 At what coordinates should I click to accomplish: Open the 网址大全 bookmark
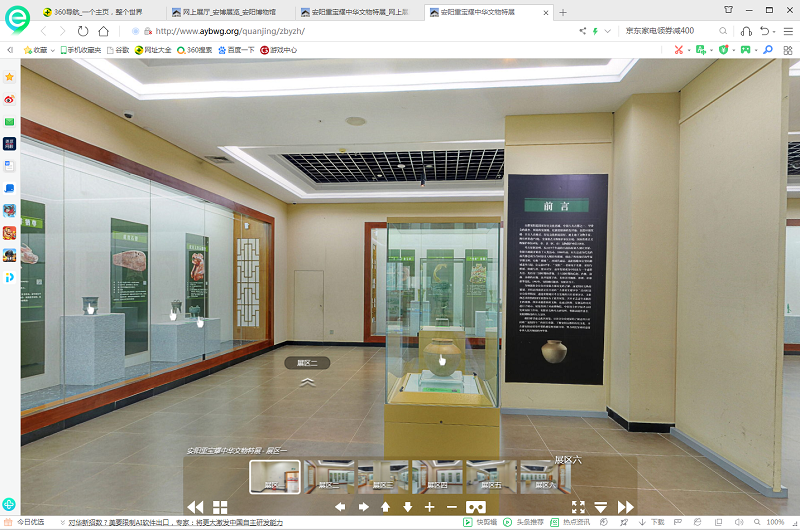(153, 50)
